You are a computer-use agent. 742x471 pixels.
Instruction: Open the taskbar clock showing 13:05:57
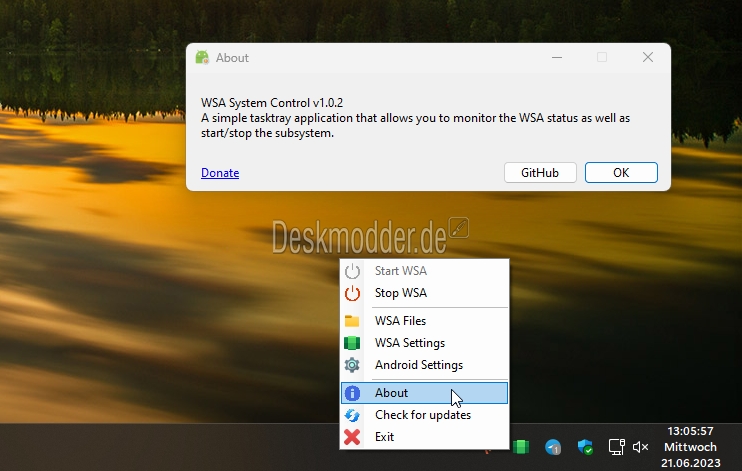pyautogui.click(x=690, y=447)
